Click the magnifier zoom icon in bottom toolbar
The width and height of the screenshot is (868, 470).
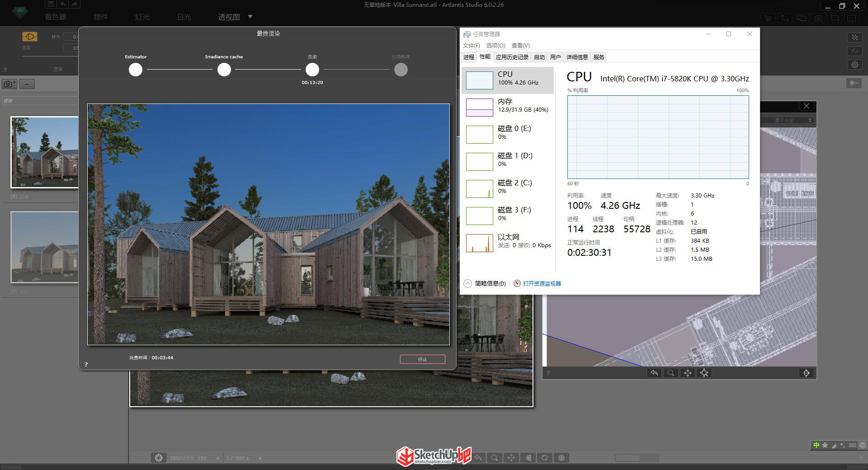point(495,458)
